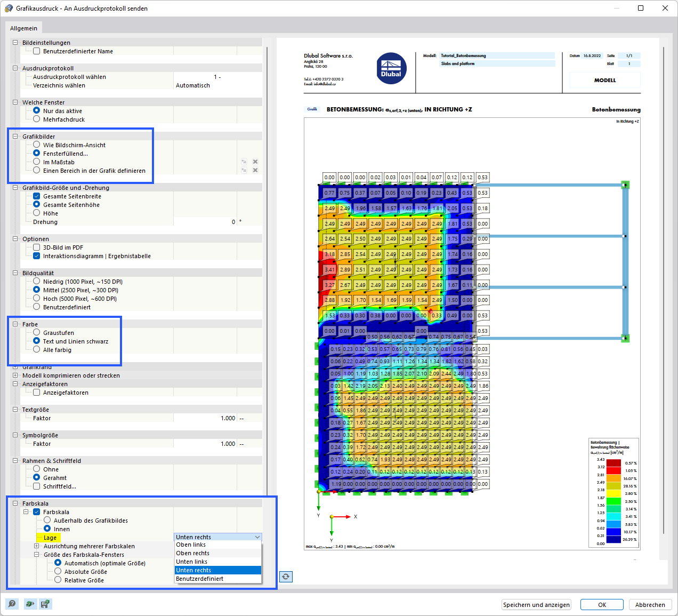Select Wie Bildschirm-Ansicht option
This screenshot has height=616, width=678.
[36, 145]
